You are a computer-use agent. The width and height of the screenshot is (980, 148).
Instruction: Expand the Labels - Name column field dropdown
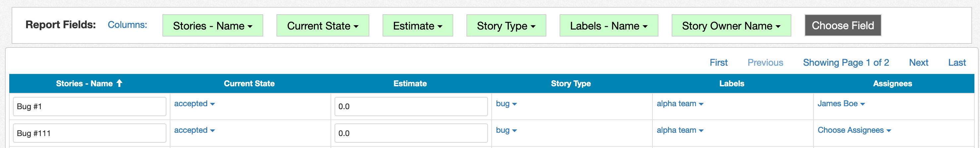[x=609, y=26]
